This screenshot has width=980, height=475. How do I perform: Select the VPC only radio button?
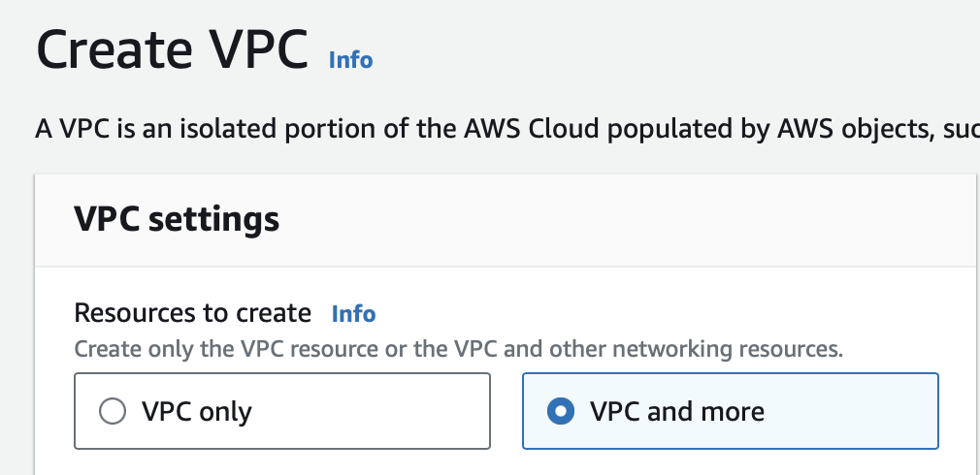113,412
